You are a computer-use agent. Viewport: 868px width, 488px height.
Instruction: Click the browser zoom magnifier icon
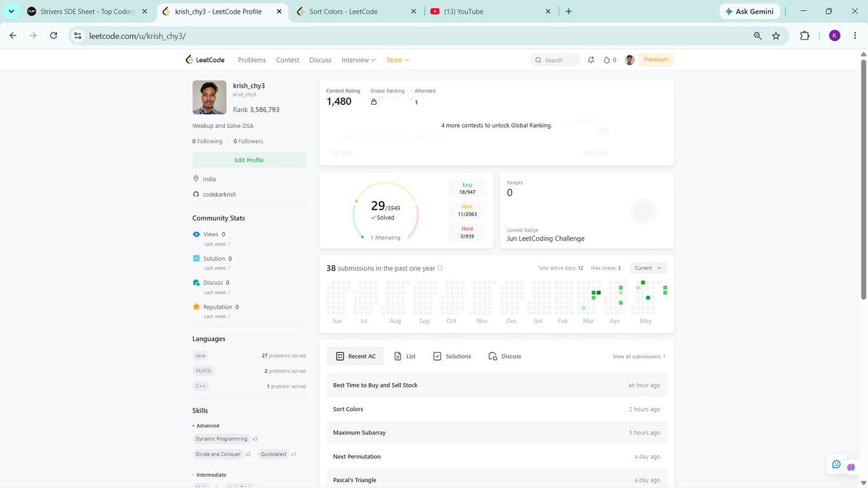(x=757, y=35)
